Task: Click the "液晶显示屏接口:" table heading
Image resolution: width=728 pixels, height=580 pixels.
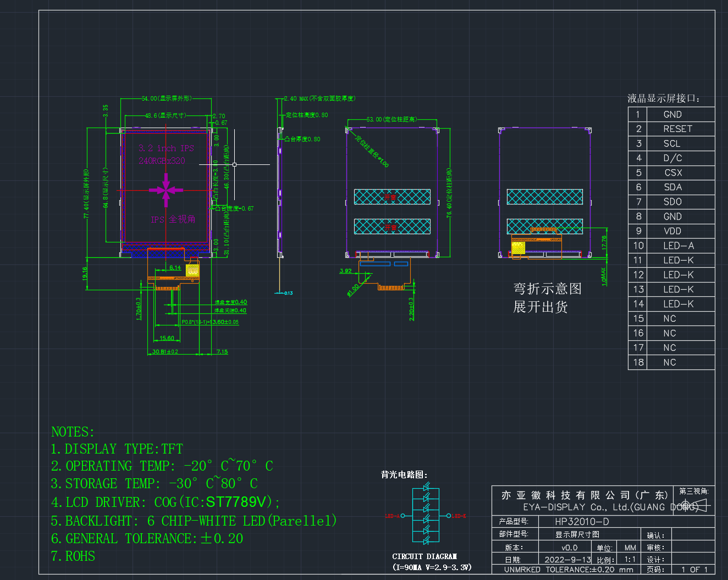Action: (663, 98)
